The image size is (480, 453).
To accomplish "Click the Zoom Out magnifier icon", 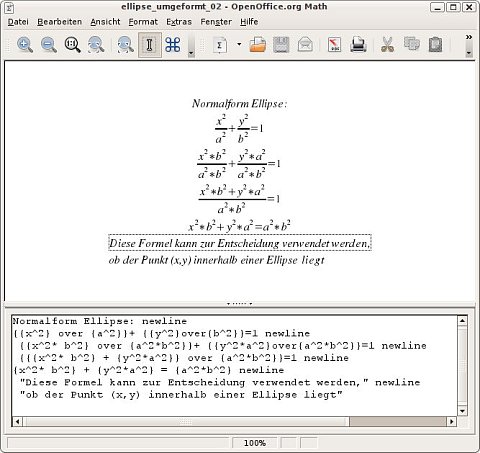I will [49, 45].
